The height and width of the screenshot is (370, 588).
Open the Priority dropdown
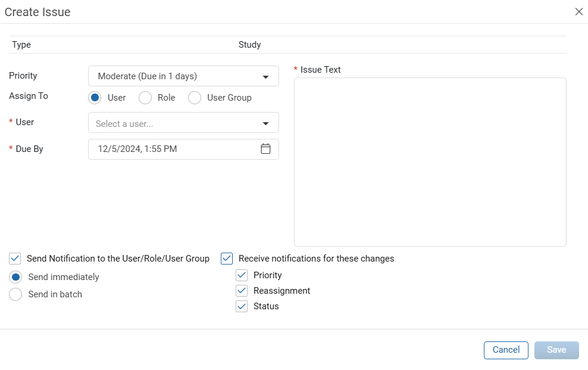183,76
